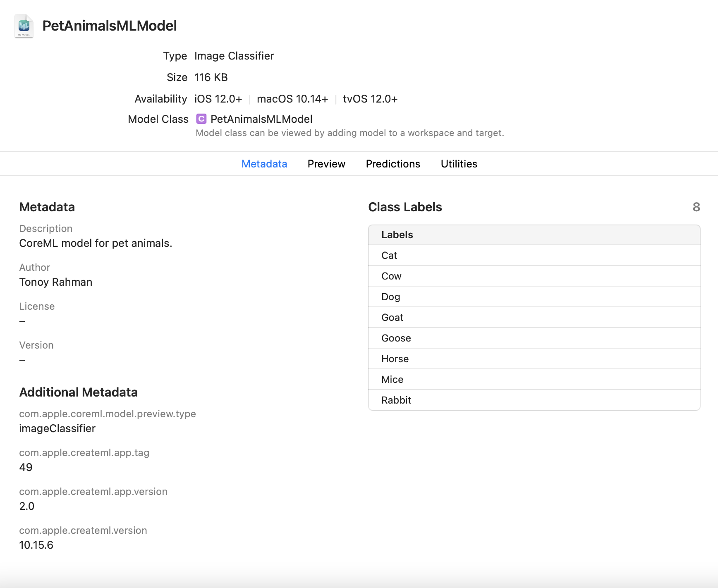
Task: Select the Mice label row
Action: (x=534, y=380)
